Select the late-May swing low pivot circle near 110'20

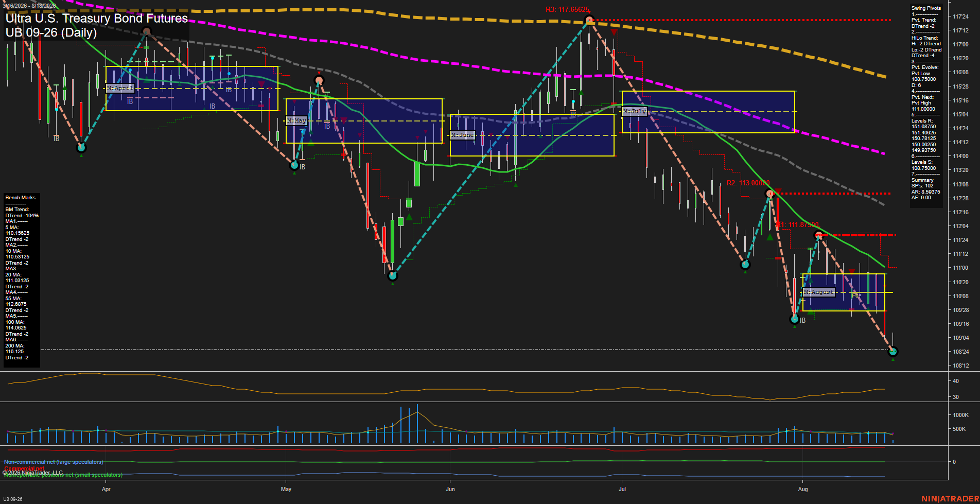(x=393, y=276)
